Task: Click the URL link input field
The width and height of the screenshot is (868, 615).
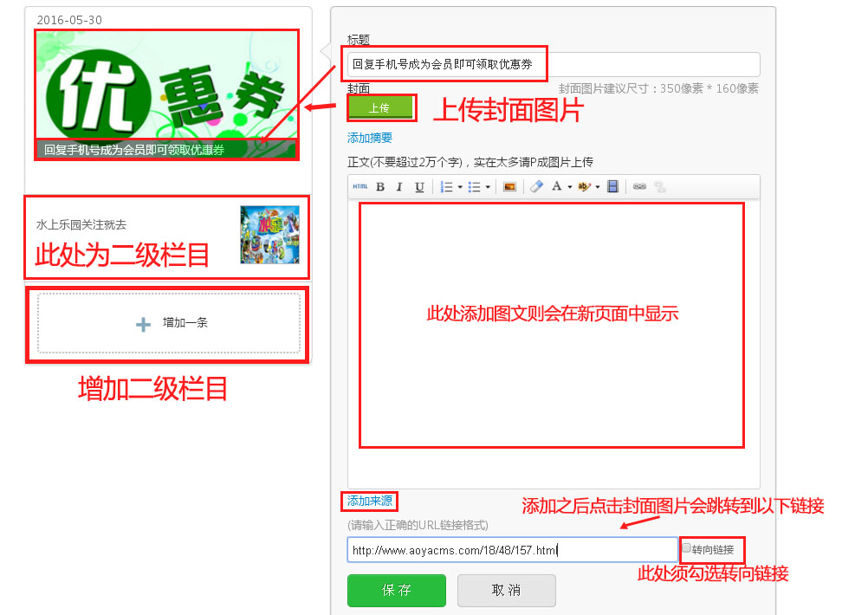Action: tap(511, 550)
